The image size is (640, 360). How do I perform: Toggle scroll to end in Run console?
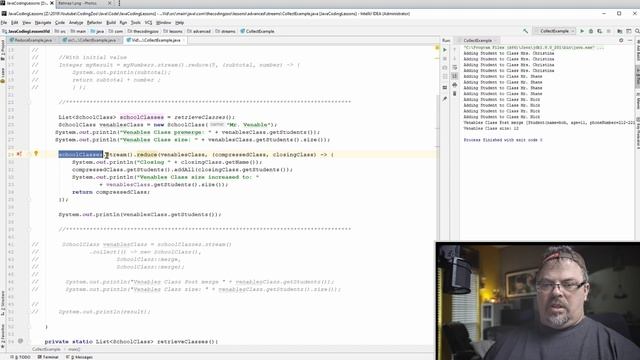click(455, 76)
